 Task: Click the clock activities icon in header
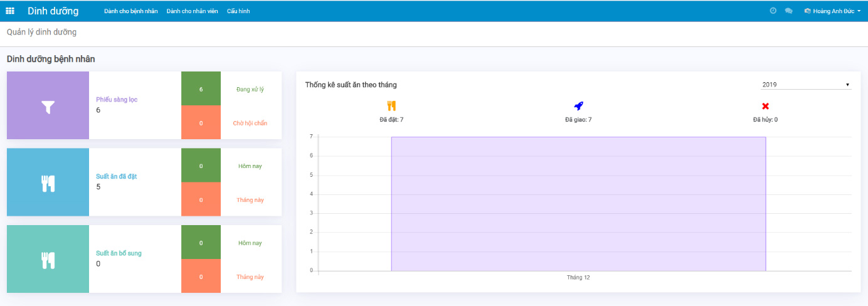pyautogui.click(x=773, y=11)
